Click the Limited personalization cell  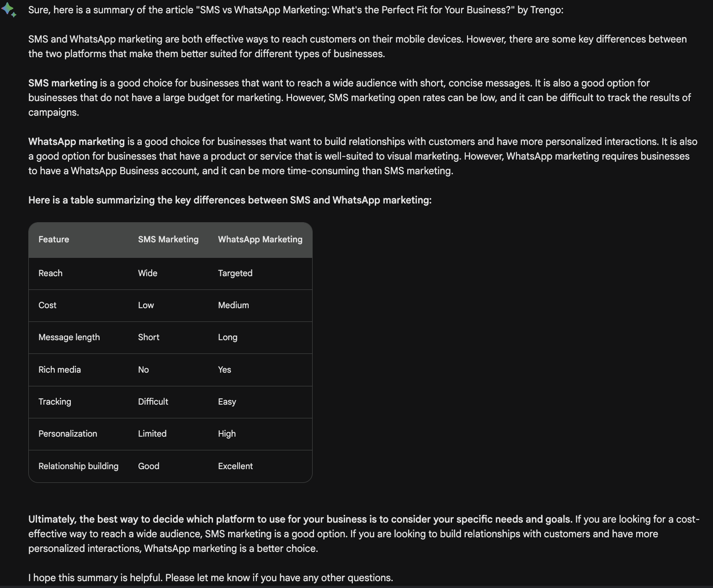(x=152, y=434)
